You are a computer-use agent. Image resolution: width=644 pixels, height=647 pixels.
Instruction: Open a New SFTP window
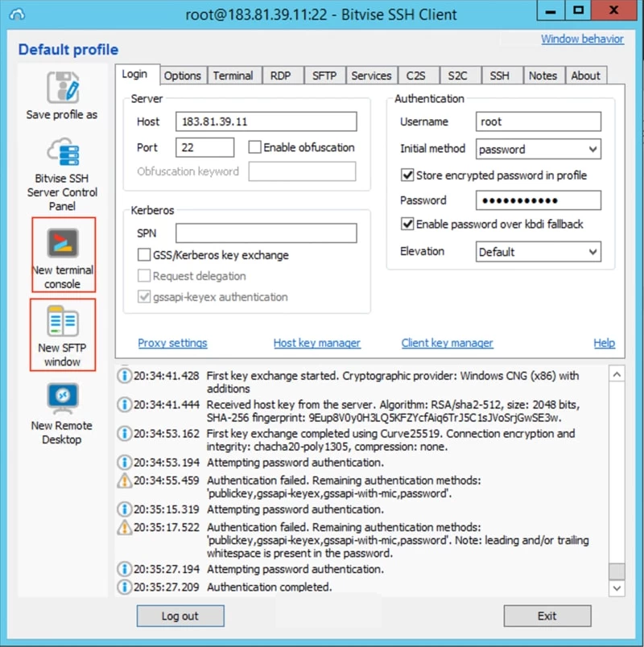pos(63,335)
